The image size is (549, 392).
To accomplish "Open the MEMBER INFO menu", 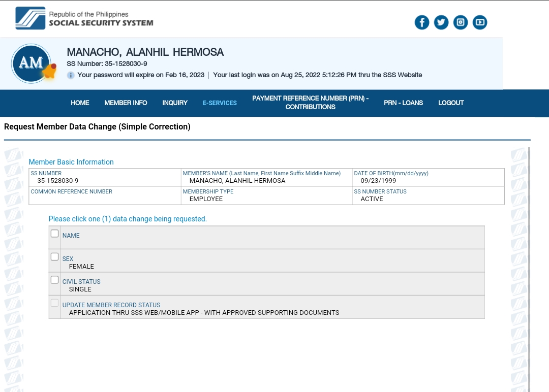I will [126, 103].
